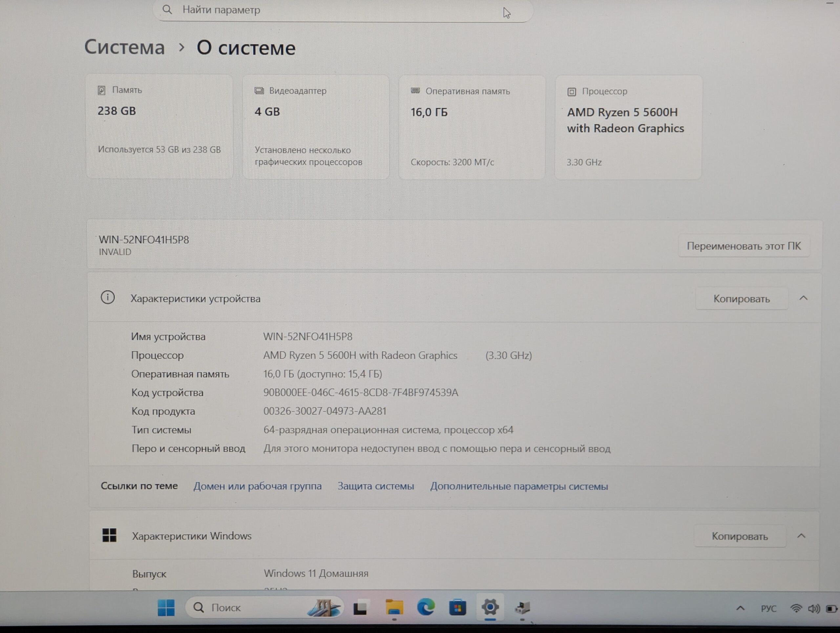840x633 pixels.
Task: Collapse the Характеристики устройства section
Action: tap(803, 298)
